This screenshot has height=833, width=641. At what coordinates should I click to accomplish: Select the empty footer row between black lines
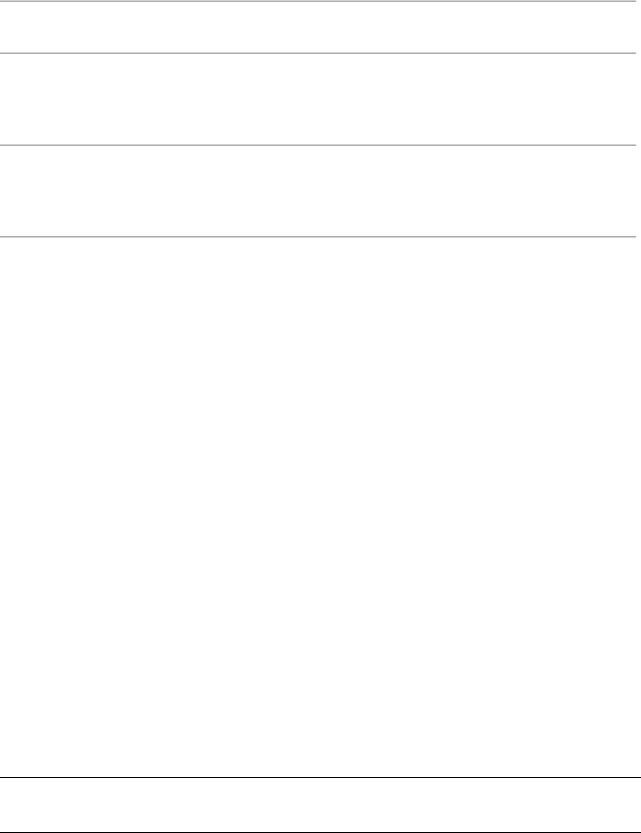point(320,805)
